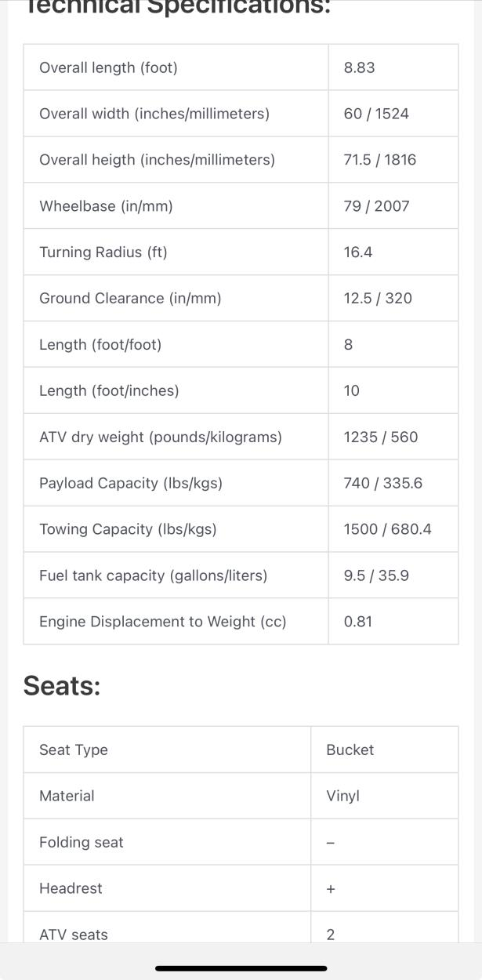Click the Towing Capacity (lbs/kgs) label
482x980 pixels.
[128, 529]
